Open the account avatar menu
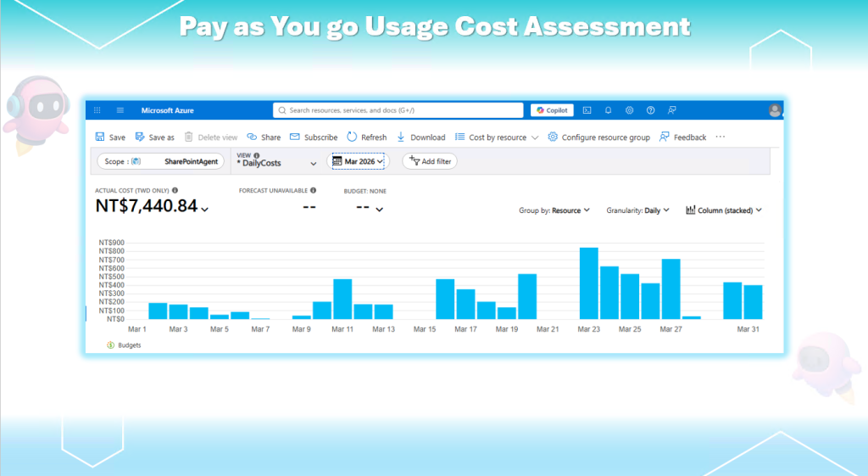This screenshot has width=868, height=476. 775,110
